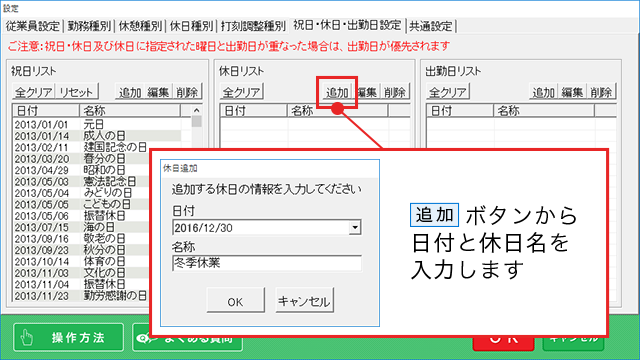Click リセット in the 祝日リスト panel

[x=76, y=92]
